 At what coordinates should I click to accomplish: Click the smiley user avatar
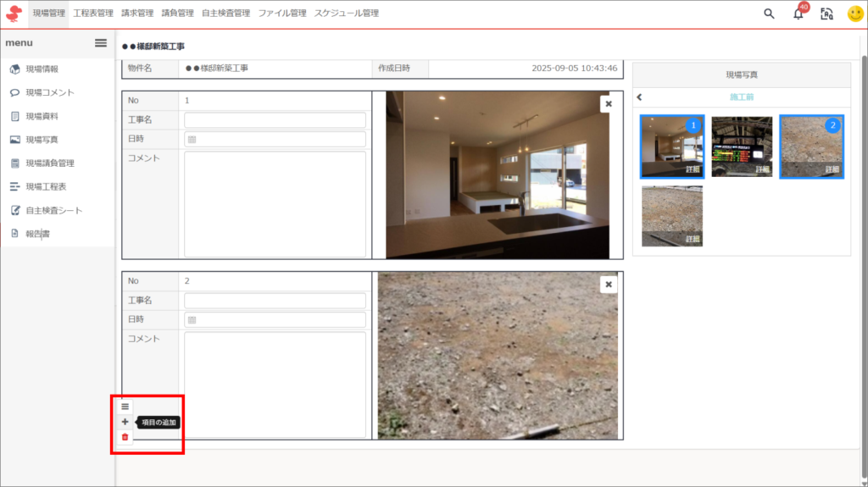pyautogui.click(x=855, y=14)
